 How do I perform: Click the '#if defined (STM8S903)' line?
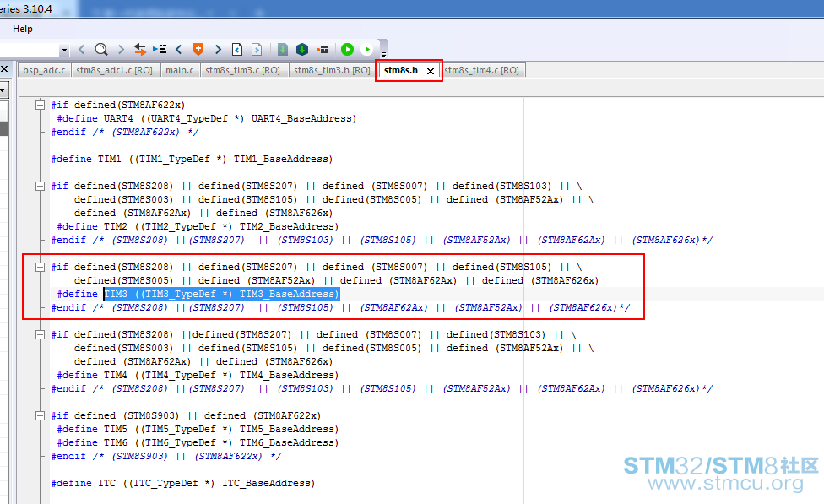click(186, 415)
